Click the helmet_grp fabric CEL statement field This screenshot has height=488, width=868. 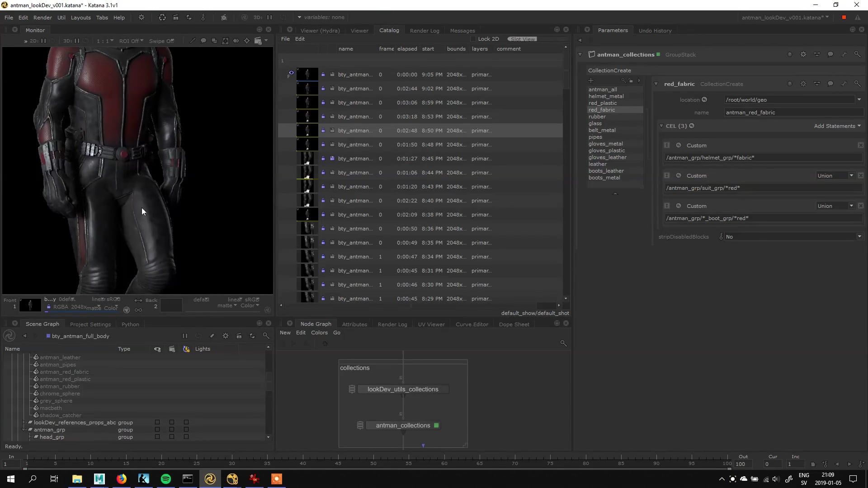[763, 158]
